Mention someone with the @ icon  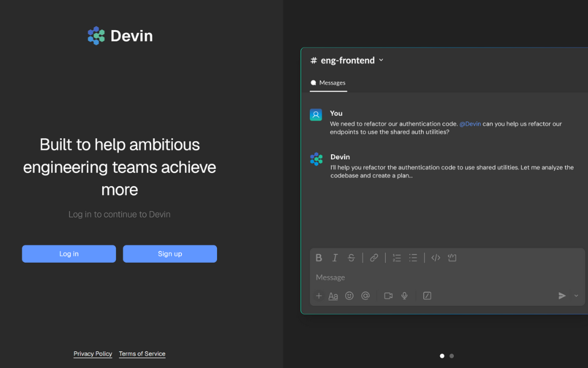(x=365, y=296)
